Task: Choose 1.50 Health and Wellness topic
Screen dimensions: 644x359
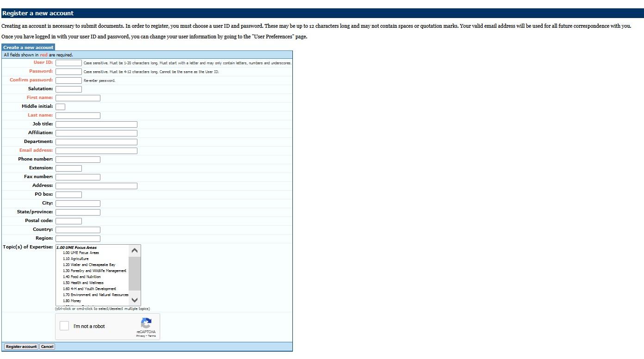Action: coord(83,283)
